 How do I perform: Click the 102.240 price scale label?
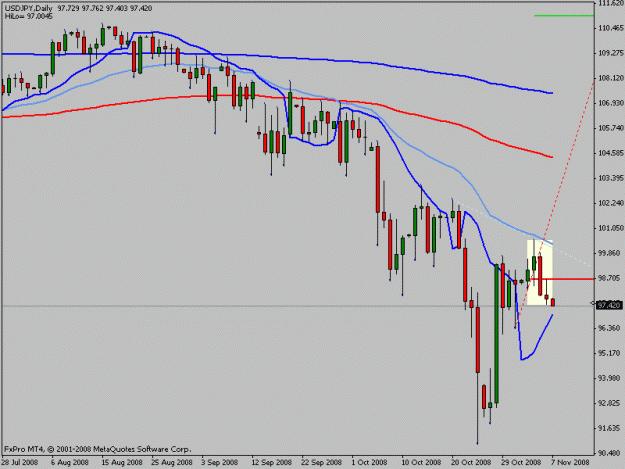611,203
